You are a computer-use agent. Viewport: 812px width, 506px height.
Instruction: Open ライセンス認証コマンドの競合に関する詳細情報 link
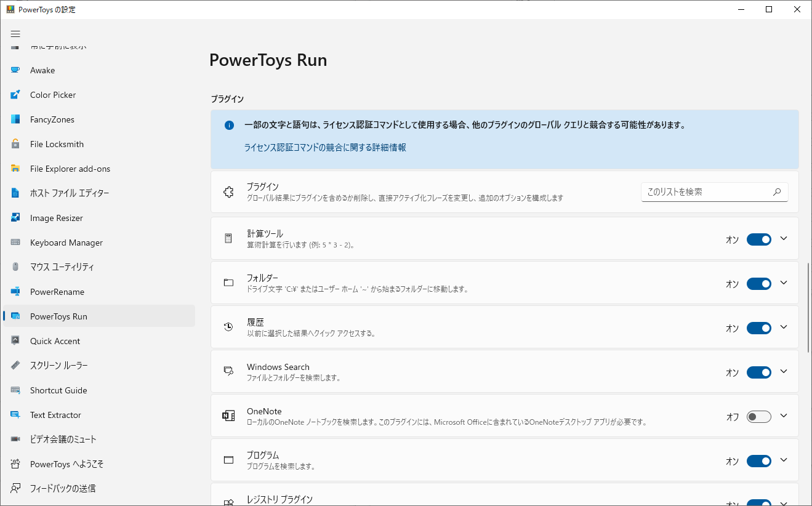pyautogui.click(x=325, y=147)
